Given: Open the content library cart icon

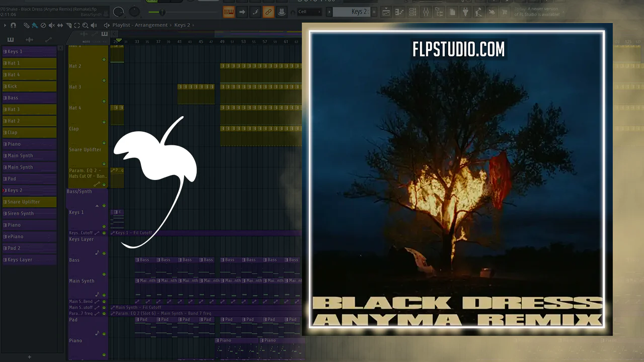Looking at the screenshot, I should [x=504, y=12].
